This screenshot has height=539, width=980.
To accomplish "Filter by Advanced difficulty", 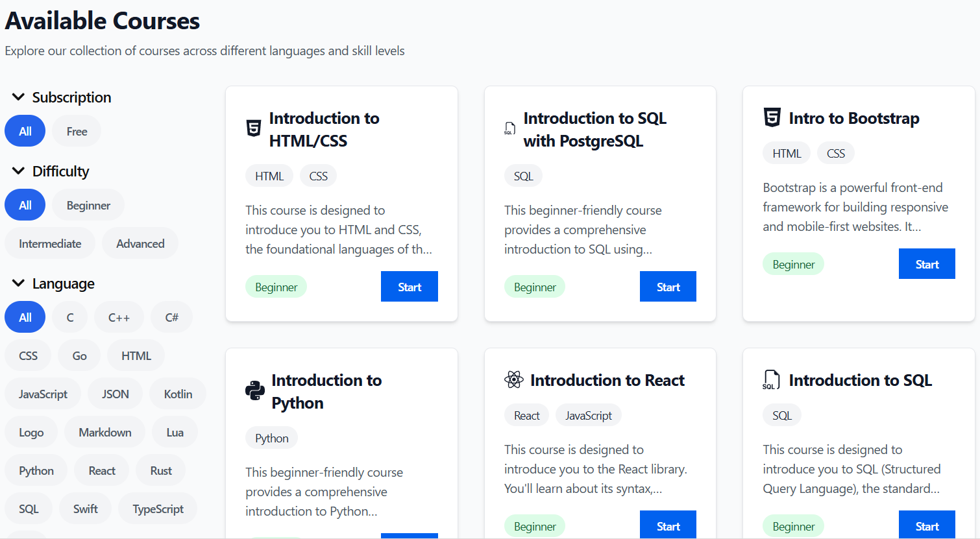I will pyautogui.click(x=140, y=243).
